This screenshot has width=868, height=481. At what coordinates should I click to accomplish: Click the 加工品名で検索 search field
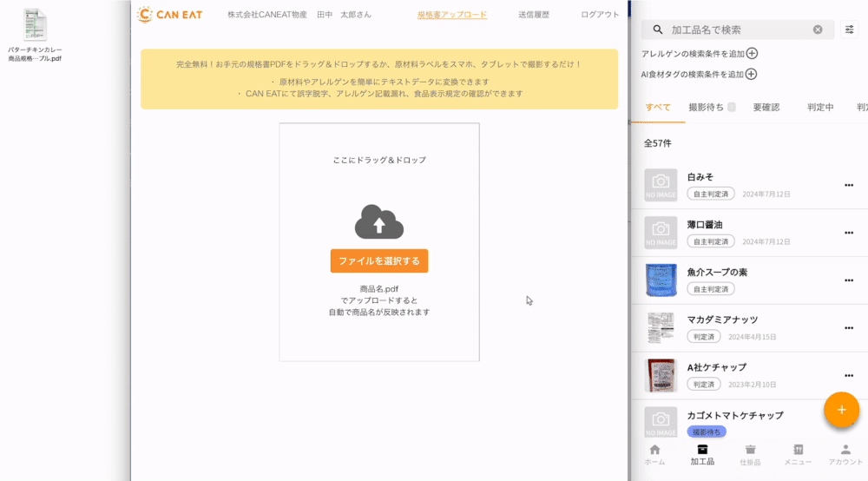point(738,30)
